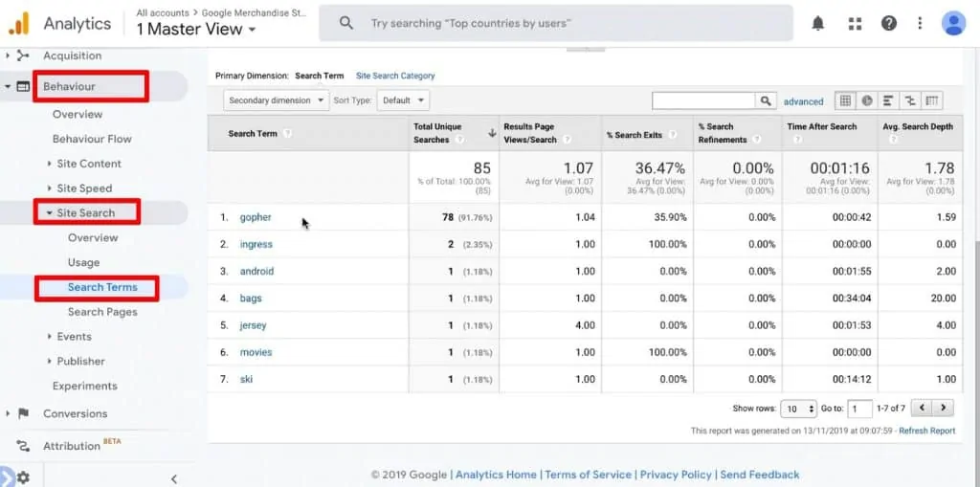
Task: Open the user account avatar
Action: pos(953,24)
